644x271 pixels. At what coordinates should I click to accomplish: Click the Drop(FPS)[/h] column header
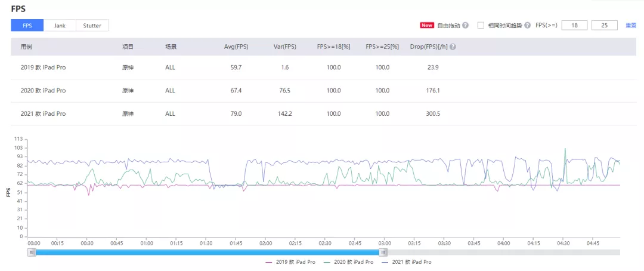click(x=429, y=47)
